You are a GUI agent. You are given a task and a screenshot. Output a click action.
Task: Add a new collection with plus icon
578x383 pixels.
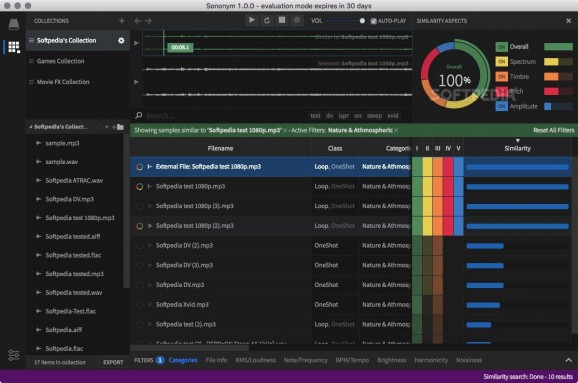point(121,21)
